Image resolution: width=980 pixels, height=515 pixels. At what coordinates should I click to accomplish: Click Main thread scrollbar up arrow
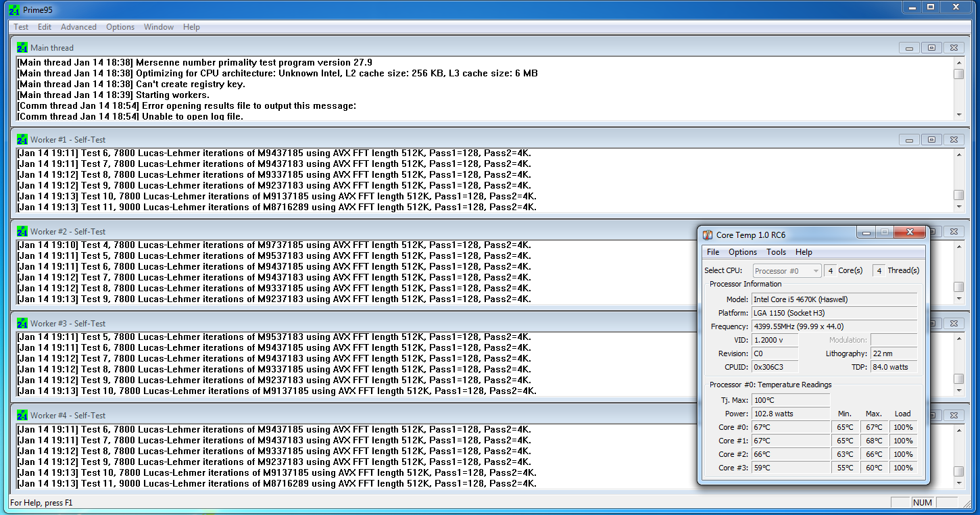point(958,62)
